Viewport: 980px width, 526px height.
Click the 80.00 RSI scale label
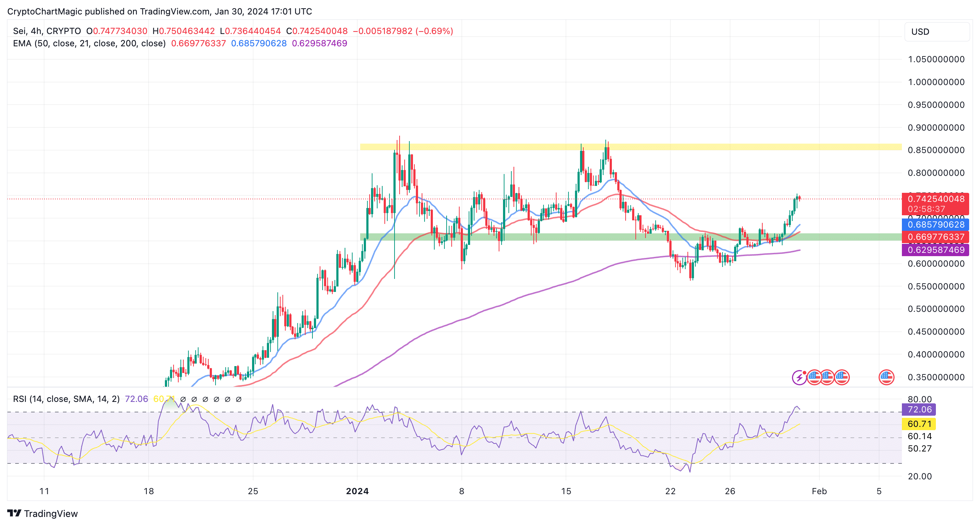(x=920, y=399)
